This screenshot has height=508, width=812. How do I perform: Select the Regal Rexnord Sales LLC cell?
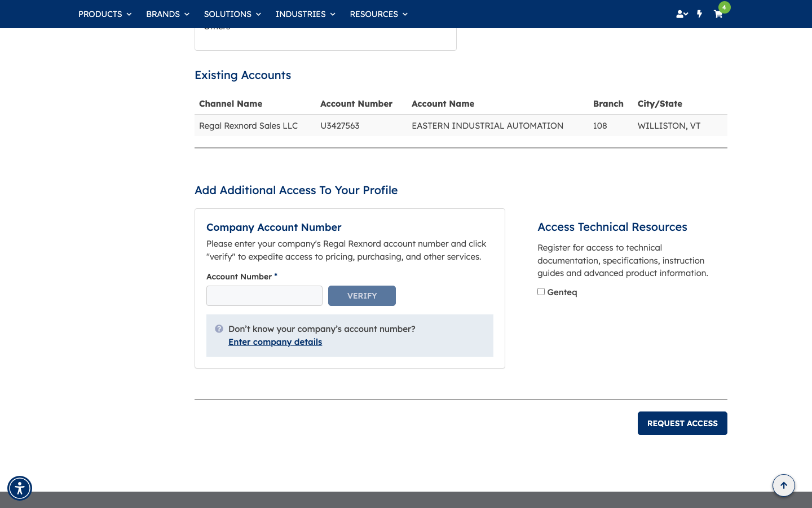click(x=248, y=126)
